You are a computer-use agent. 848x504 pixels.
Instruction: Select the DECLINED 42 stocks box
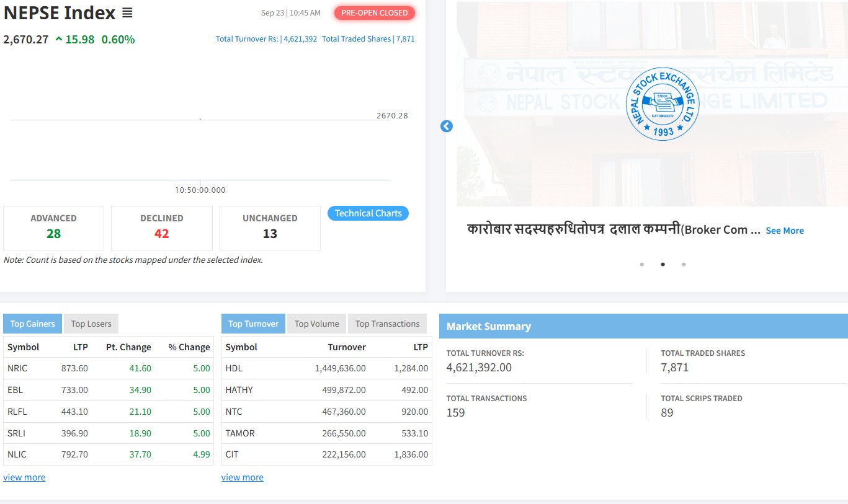162,228
